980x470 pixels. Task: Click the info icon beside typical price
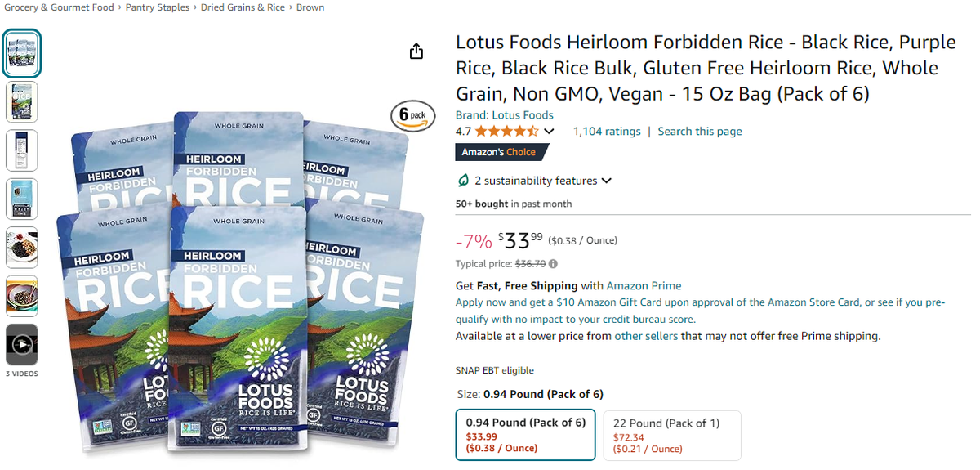pyautogui.click(x=554, y=264)
